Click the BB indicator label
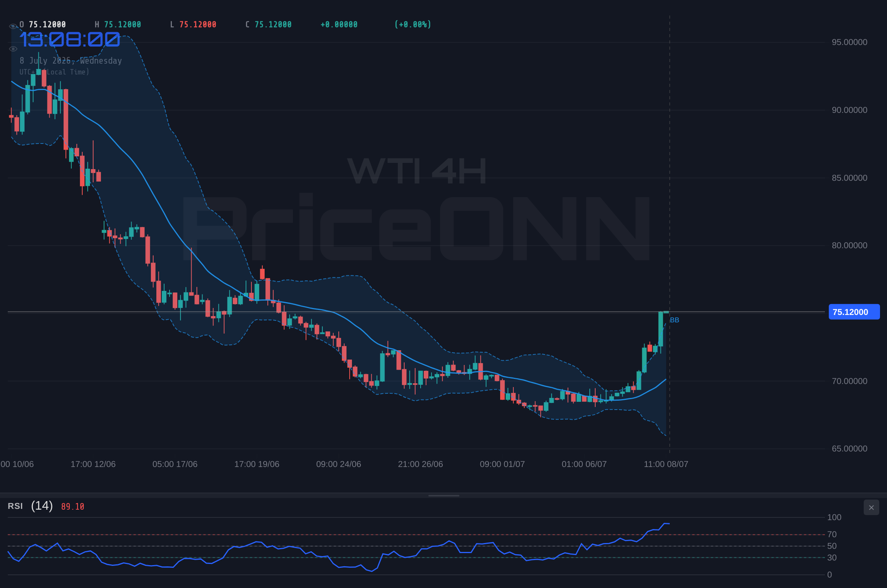Image resolution: width=887 pixels, height=588 pixels. coord(674,320)
